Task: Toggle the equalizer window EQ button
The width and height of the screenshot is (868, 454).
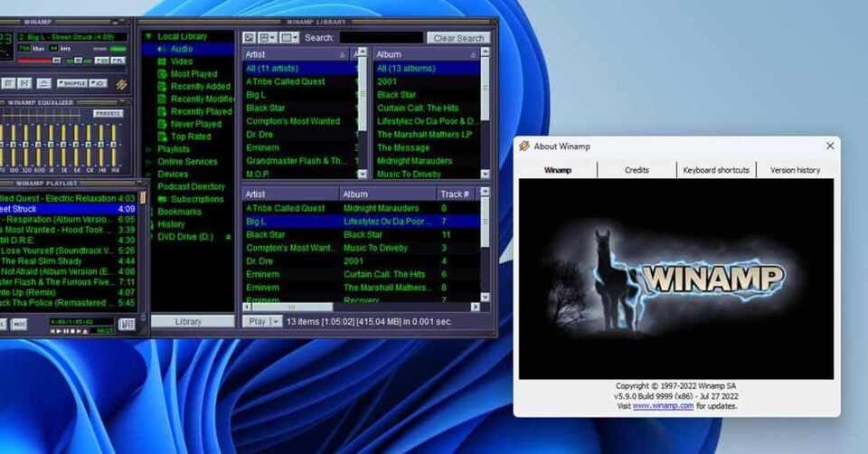Action: pyautogui.click(x=102, y=60)
